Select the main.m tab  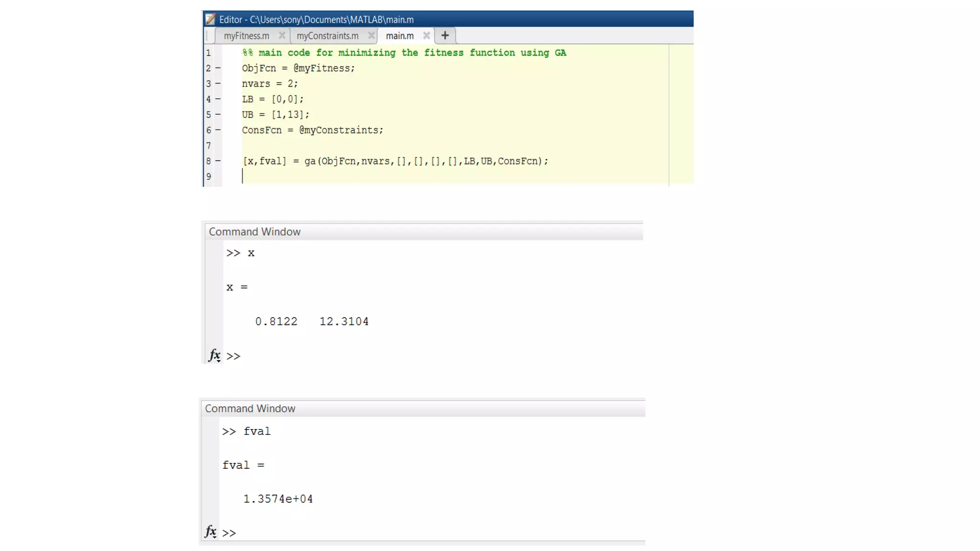[x=400, y=36]
